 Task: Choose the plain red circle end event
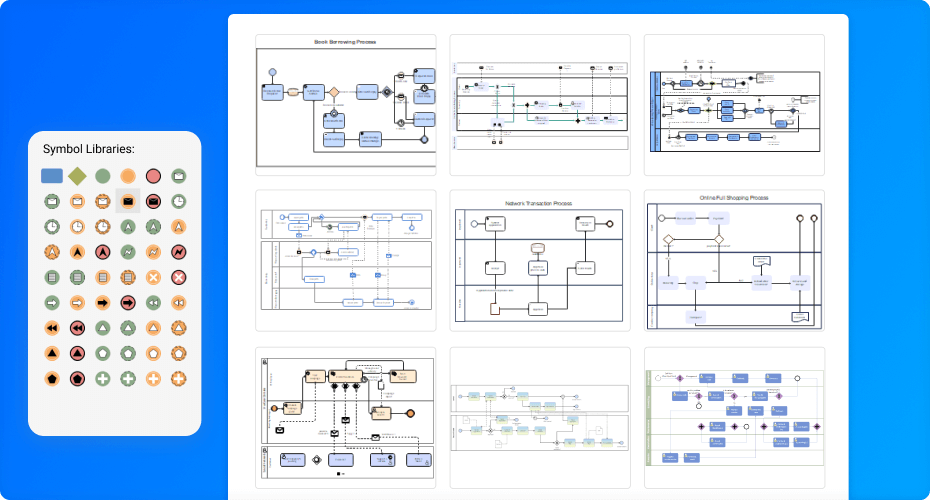coord(153,176)
